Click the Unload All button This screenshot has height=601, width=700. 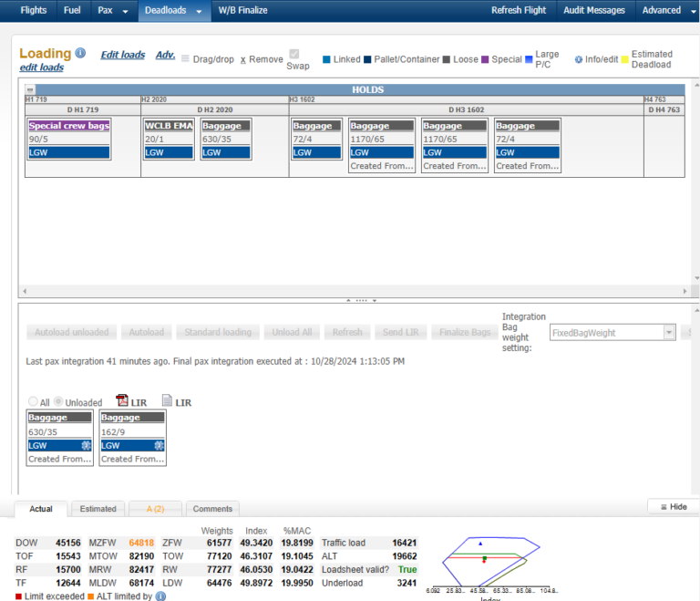click(x=292, y=332)
